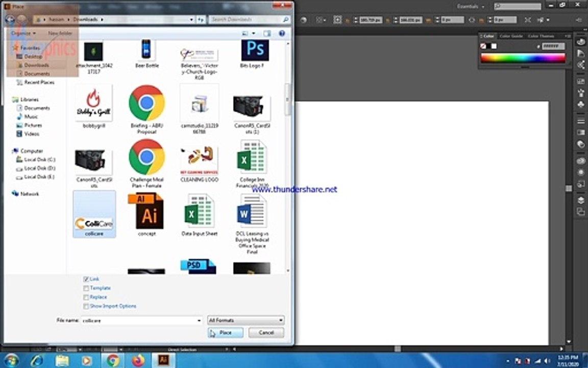Toggle the preview pane icon
The width and height of the screenshot is (588, 368).
click(267, 33)
